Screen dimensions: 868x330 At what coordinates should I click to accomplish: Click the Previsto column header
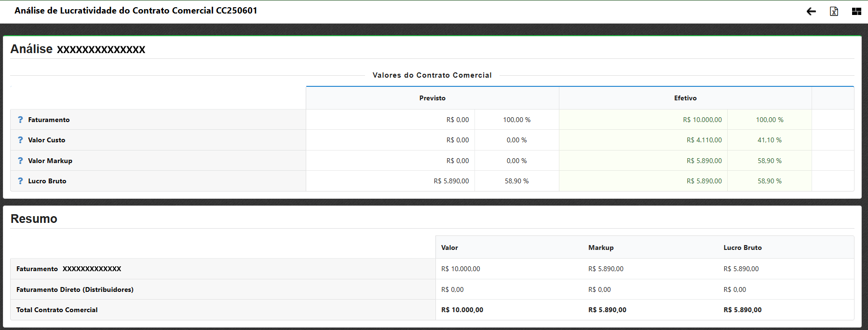433,98
